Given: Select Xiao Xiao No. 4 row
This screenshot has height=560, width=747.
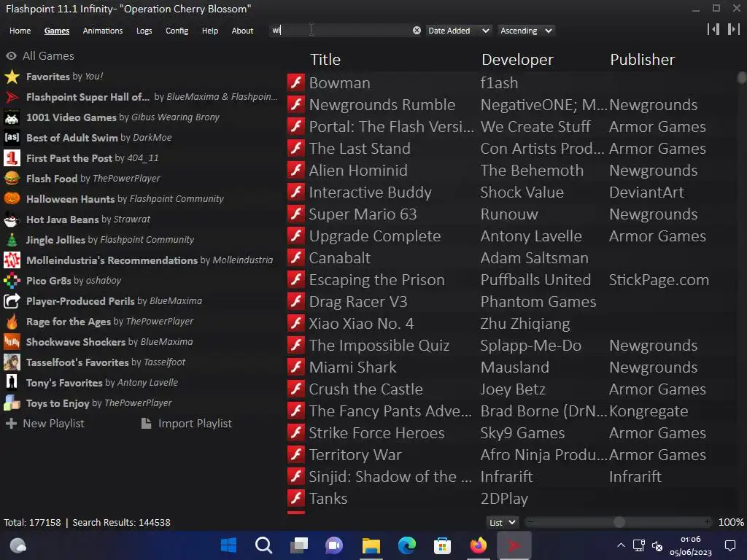Looking at the screenshot, I should coord(510,323).
